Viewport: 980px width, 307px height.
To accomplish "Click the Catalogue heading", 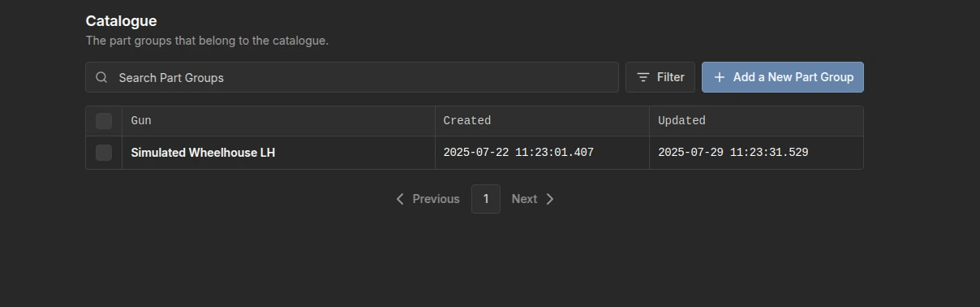I will 122,21.
